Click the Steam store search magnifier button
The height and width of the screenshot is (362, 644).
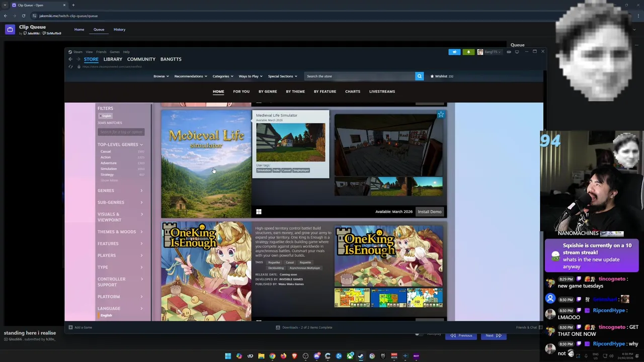point(419,76)
